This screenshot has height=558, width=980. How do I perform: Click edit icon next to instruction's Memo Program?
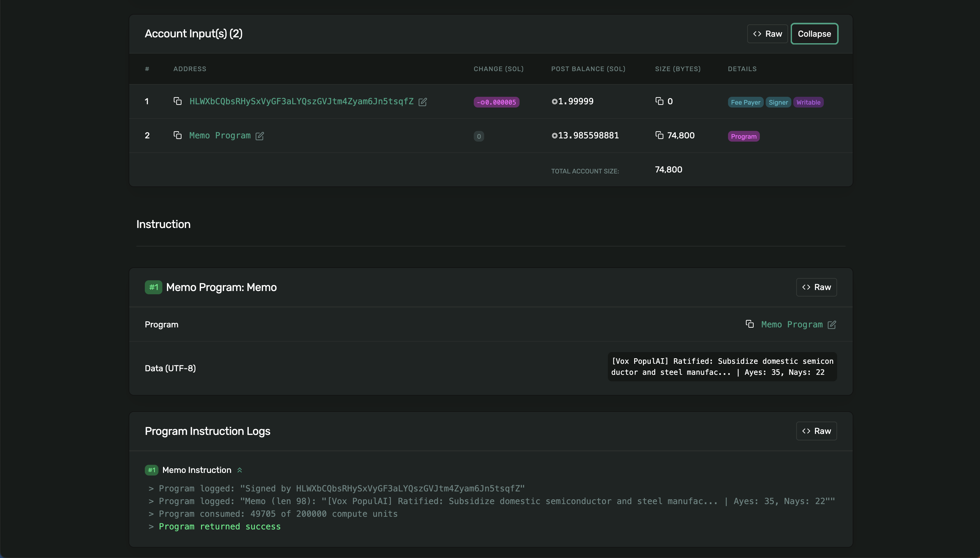(832, 325)
